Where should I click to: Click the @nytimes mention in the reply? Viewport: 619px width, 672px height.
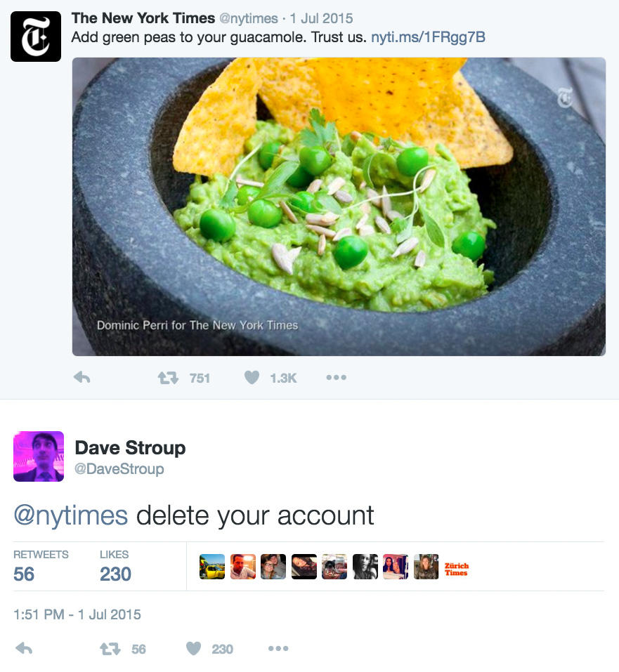pos(70,515)
